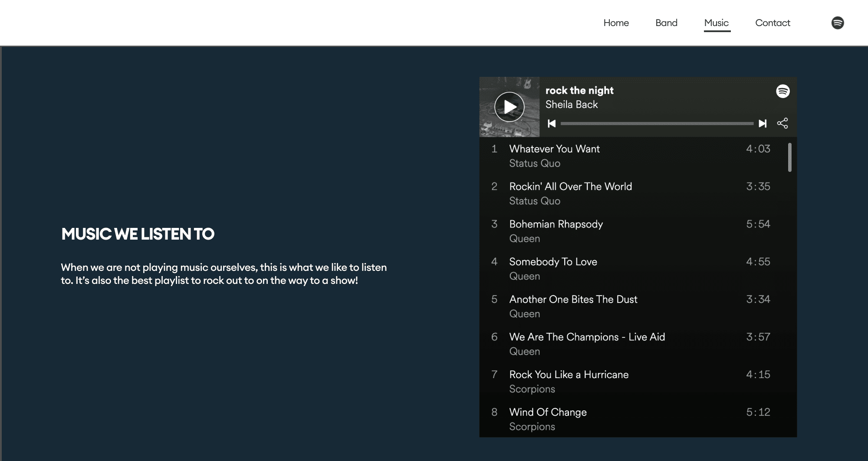Screen dimensions: 868x461
Task: Play 'Bohemian Rhapsody' by Queen
Action: (556, 224)
